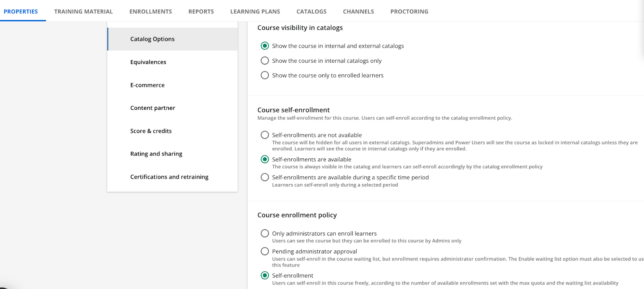Go to Score & credits section
The height and width of the screenshot is (289, 644).
(x=151, y=131)
